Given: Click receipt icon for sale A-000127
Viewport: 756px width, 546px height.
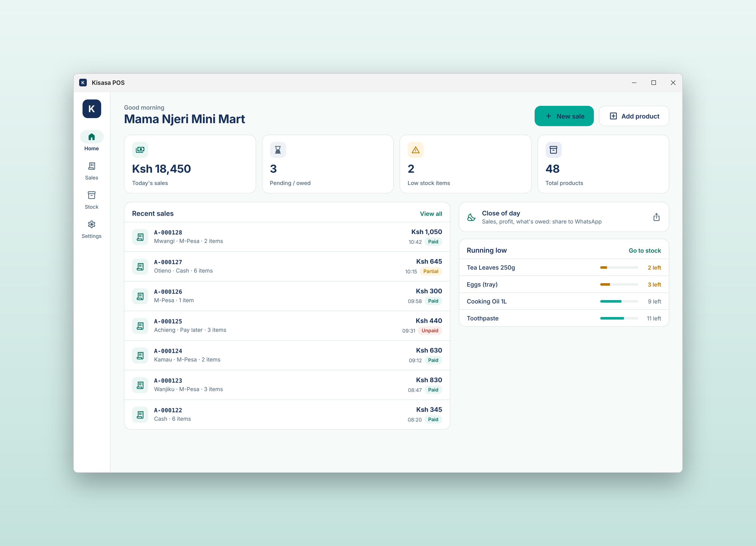Looking at the screenshot, I should (140, 267).
